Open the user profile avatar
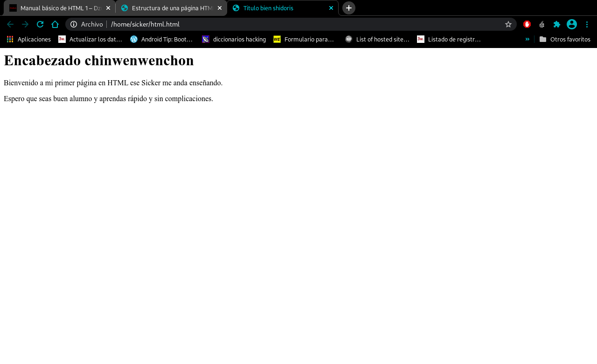Screen dimensions: 597x364 [x=572, y=24]
